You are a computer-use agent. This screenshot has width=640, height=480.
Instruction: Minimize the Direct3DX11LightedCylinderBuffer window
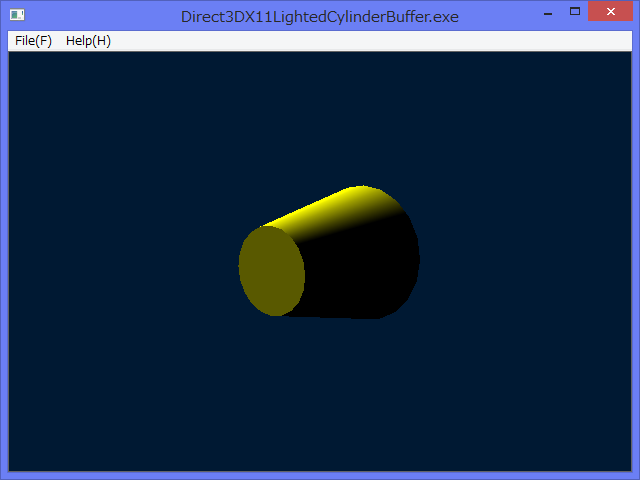[548, 12]
